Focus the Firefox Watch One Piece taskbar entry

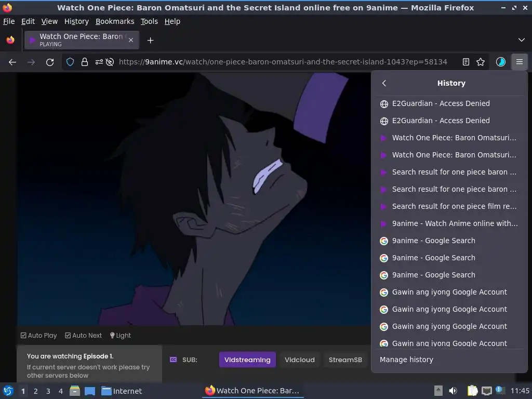pyautogui.click(x=252, y=391)
